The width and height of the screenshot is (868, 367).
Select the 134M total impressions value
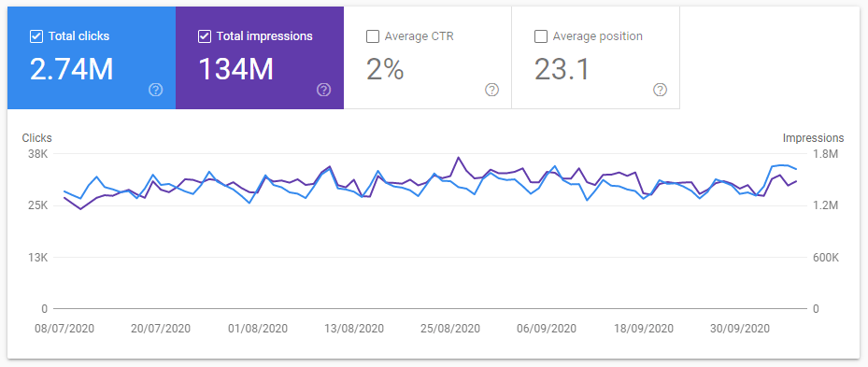[235, 70]
